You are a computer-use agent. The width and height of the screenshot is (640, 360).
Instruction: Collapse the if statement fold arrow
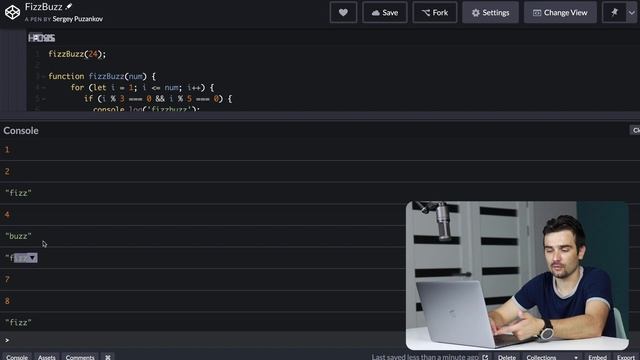point(43,99)
